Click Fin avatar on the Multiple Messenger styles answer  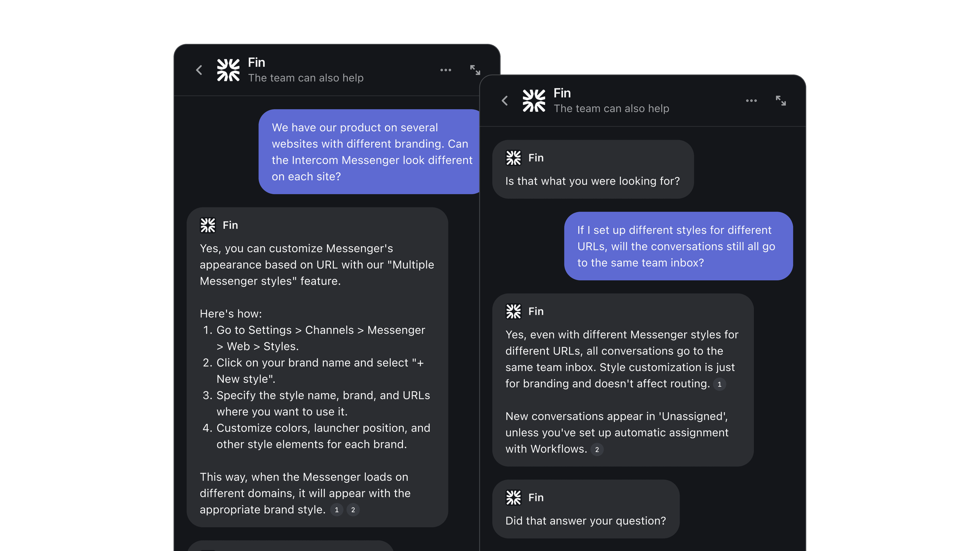(208, 225)
